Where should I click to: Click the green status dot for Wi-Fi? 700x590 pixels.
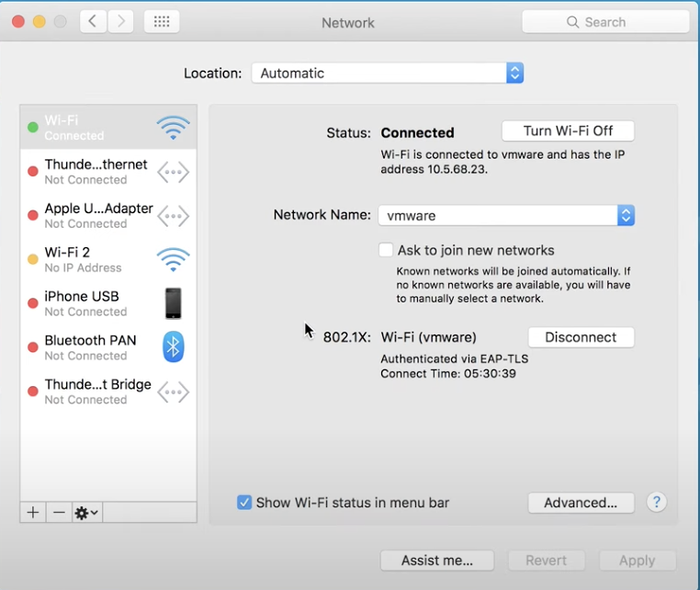click(32, 128)
